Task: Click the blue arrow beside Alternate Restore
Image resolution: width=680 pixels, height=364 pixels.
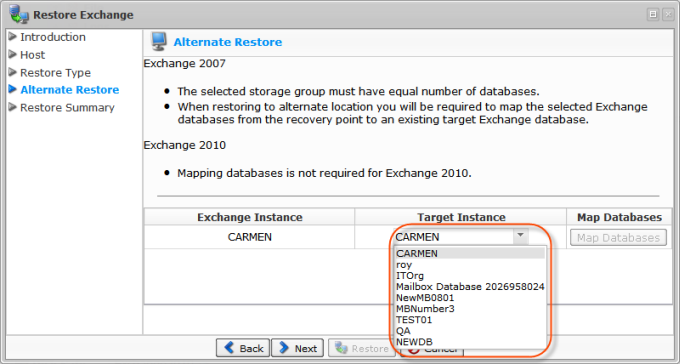Action: tap(13, 89)
